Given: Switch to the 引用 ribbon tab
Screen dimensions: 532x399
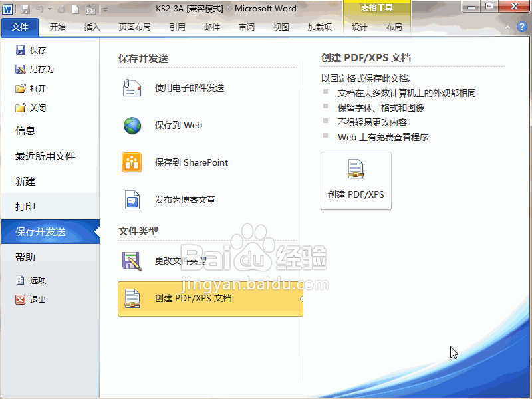Looking at the screenshot, I should [178, 27].
